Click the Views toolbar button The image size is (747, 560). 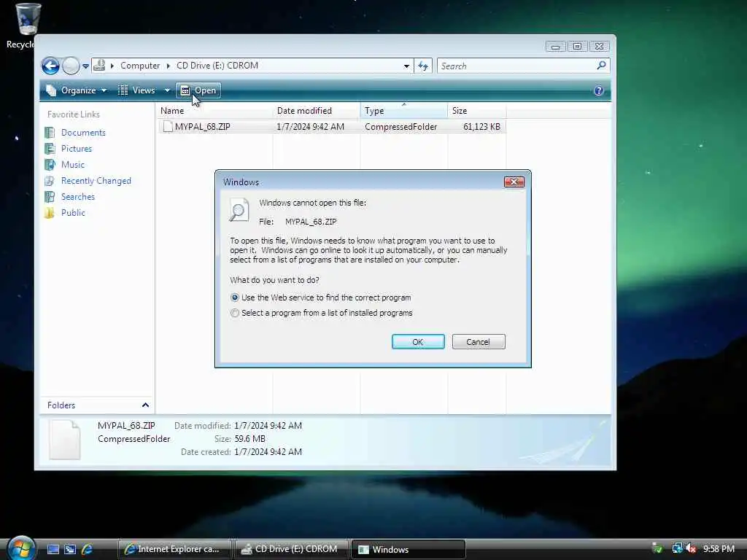coord(136,90)
